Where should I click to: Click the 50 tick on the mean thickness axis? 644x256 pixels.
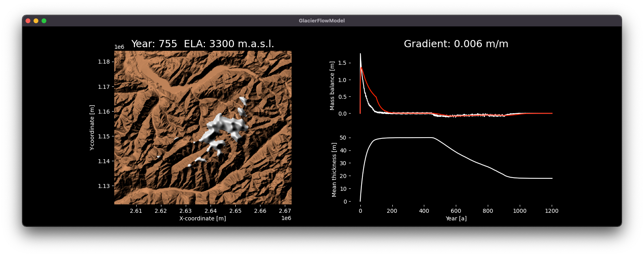click(343, 138)
